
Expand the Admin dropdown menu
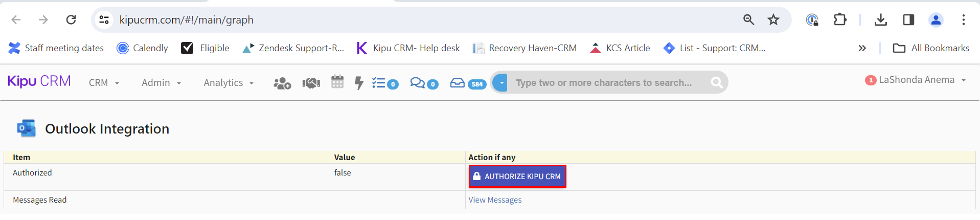[x=161, y=83]
